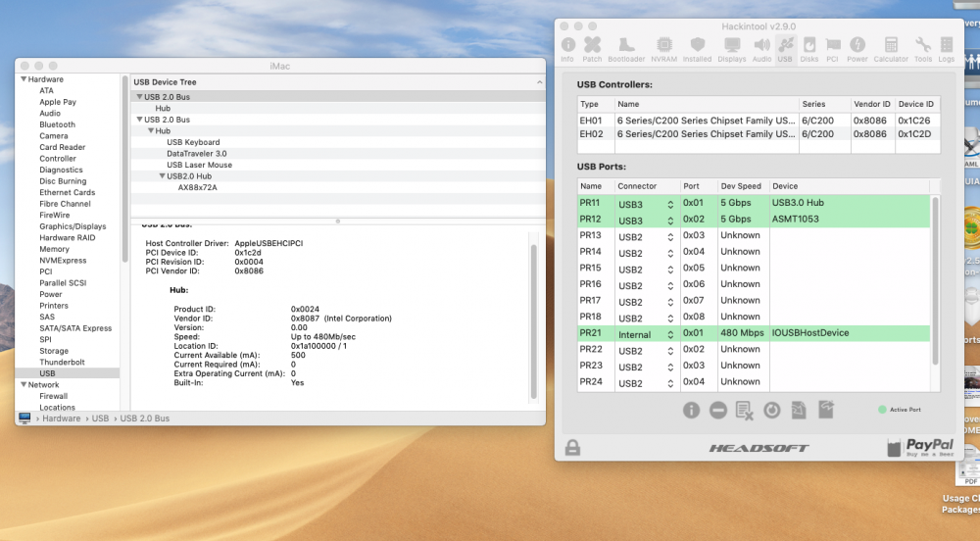Select Memory in the sidebar

54,249
